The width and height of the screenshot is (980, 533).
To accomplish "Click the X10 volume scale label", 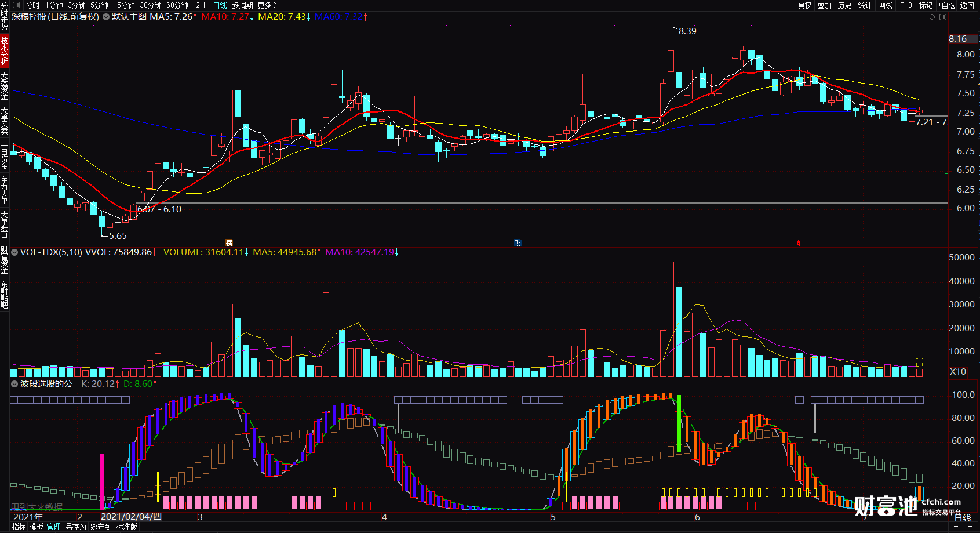I will point(958,371).
